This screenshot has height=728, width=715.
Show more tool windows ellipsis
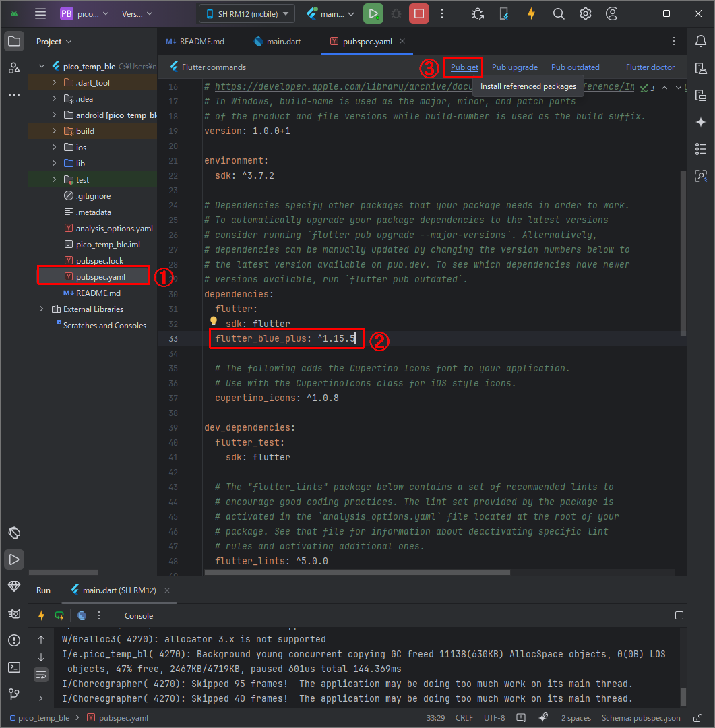point(14,95)
